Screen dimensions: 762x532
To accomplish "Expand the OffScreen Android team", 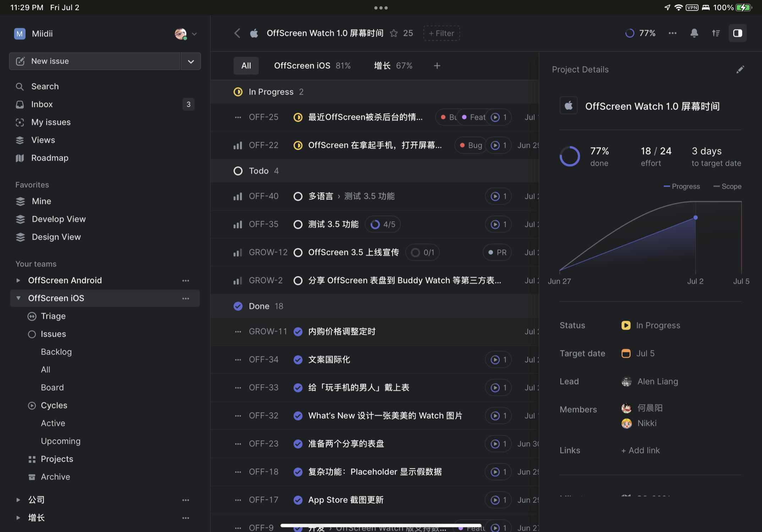I will click(x=18, y=280).
